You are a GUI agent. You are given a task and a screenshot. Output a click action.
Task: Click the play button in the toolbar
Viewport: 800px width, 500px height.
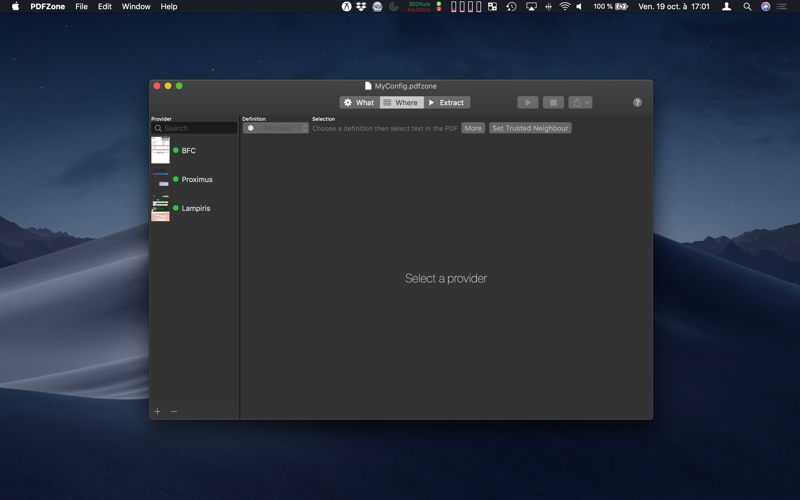tap(528, 103)
